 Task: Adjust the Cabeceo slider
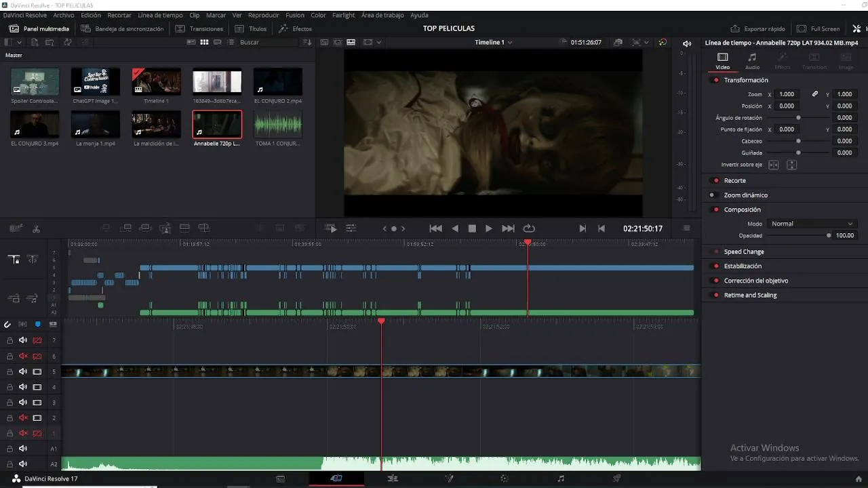798,141
